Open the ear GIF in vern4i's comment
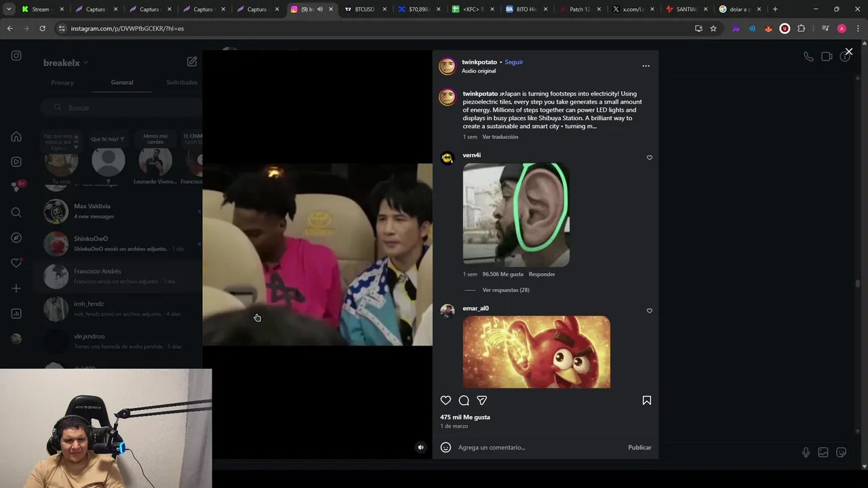The image size is (868, 488). [x=516, y=215]
